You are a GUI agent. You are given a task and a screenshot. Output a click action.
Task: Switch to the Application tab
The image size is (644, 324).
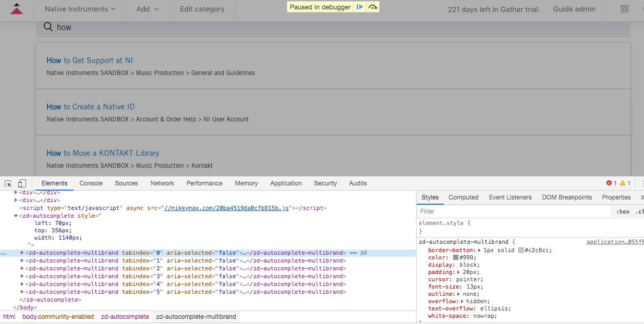pos(286,183)
